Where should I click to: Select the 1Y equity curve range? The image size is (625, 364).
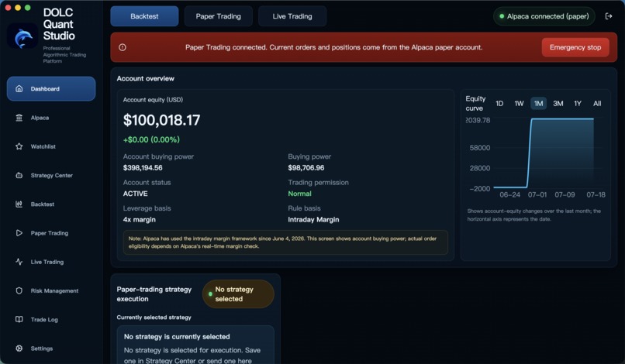click(578, 104)
